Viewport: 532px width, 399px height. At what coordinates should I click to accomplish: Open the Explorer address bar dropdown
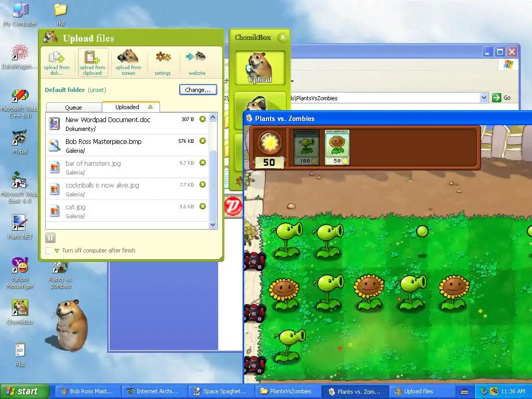[x=484, y=98]
